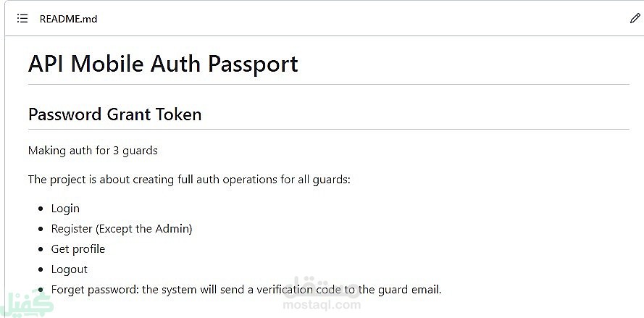Click the bullet beside Register item
Image resolution: width=644 pixels, height=318 pixels.
[41, 229]
